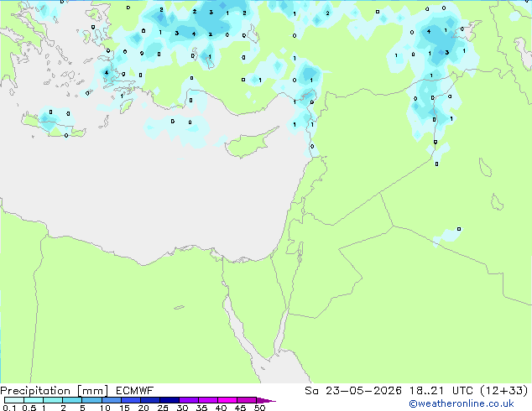Select the 35–40 mm violet legend swatch
The height and width of the screenshot is (411, 532).
click(x=207, y=400)
